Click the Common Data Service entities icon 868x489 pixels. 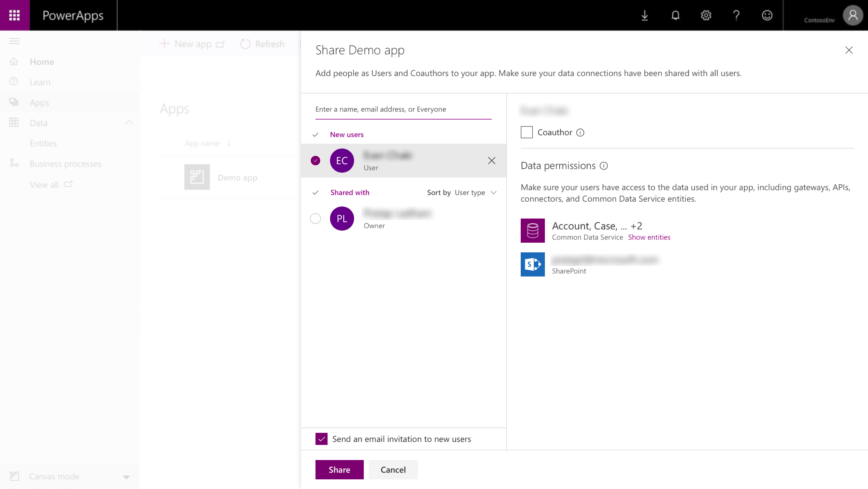(x=532, y=230)
